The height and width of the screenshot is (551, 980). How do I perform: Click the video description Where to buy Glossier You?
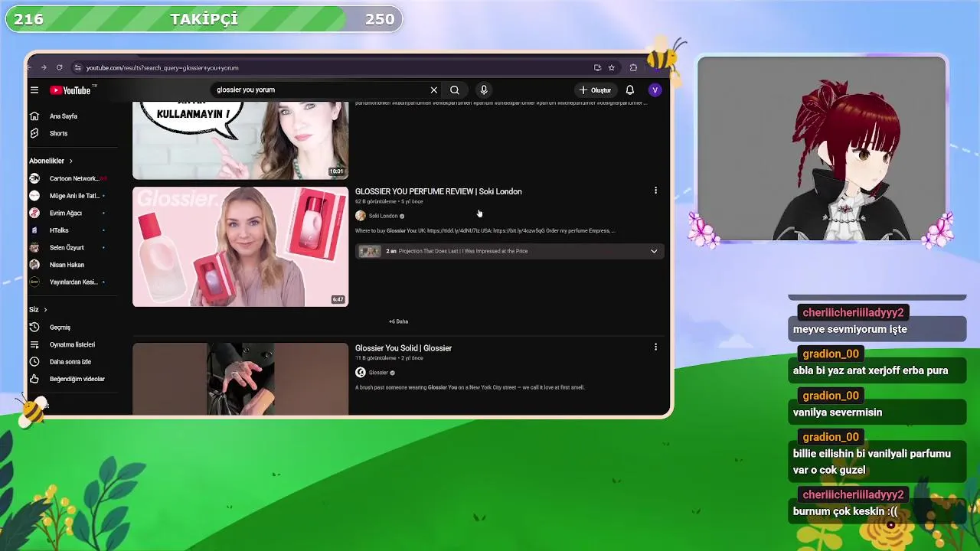tap(485, 230)
